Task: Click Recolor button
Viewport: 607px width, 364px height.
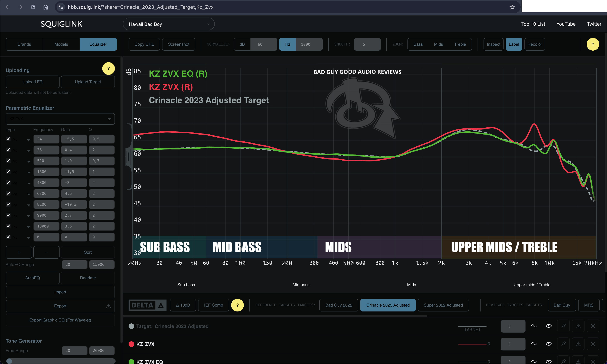Action: [535, 44]
